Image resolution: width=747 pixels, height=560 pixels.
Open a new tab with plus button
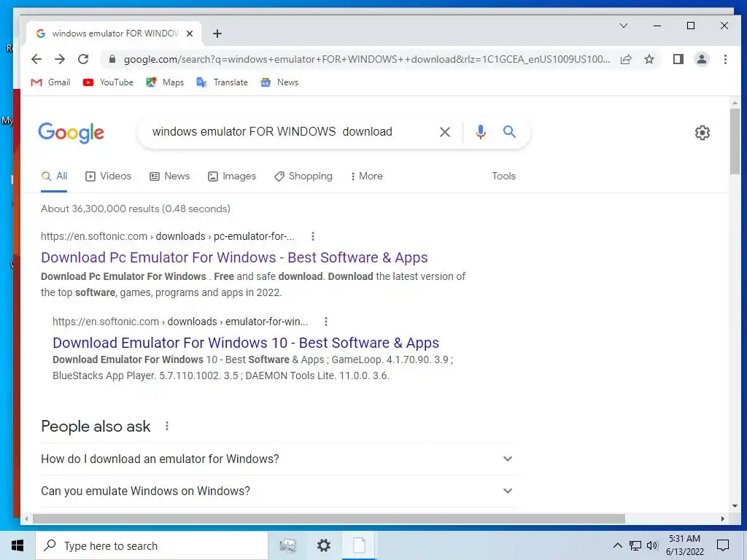pos(217,34)
